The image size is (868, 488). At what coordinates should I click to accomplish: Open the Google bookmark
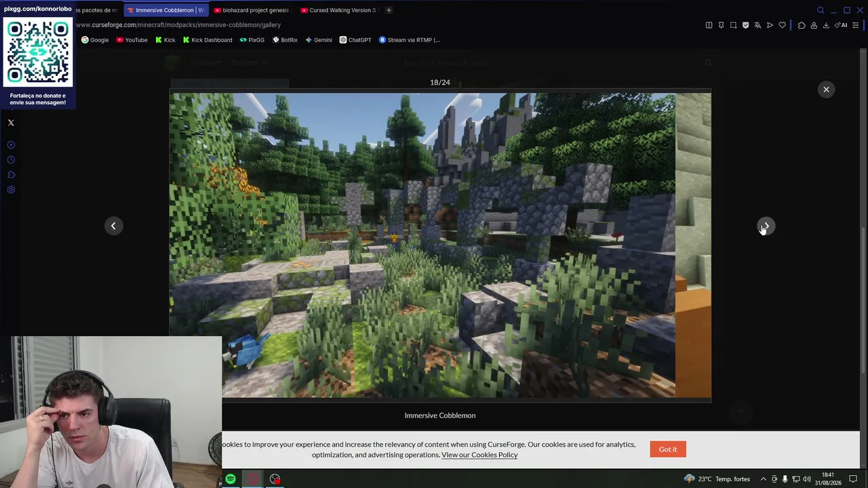[95, 40]
